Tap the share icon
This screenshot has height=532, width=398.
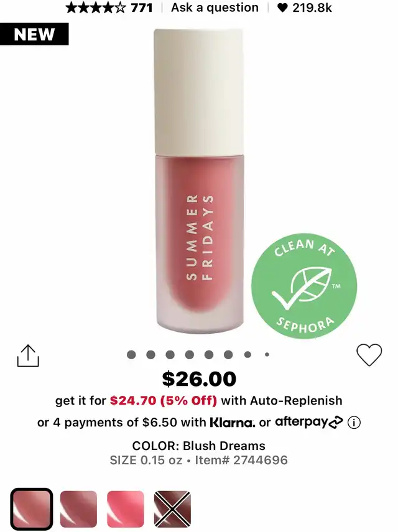click(x=28, y=355)
